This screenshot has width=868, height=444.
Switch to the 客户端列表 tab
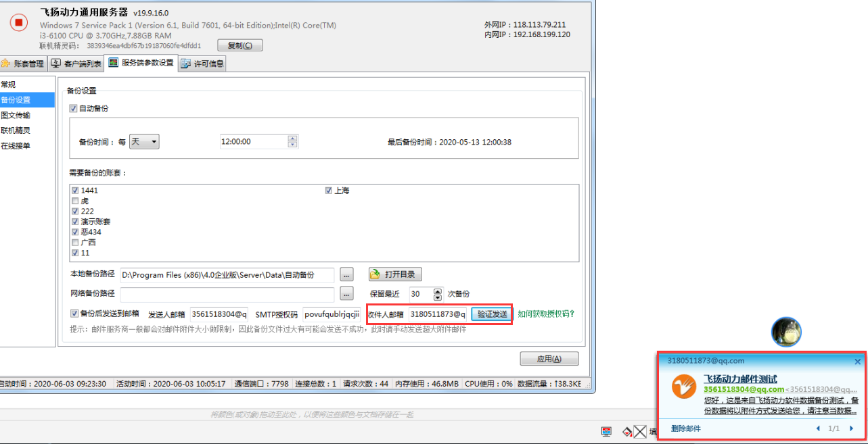[77, 64]
